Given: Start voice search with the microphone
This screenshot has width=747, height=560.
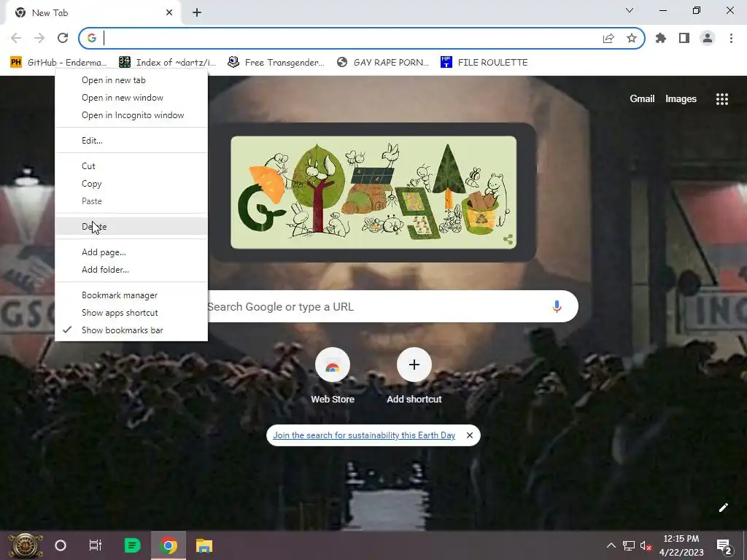Looking at the screenshot, I should pyautogui.click(x=557, y=307).
